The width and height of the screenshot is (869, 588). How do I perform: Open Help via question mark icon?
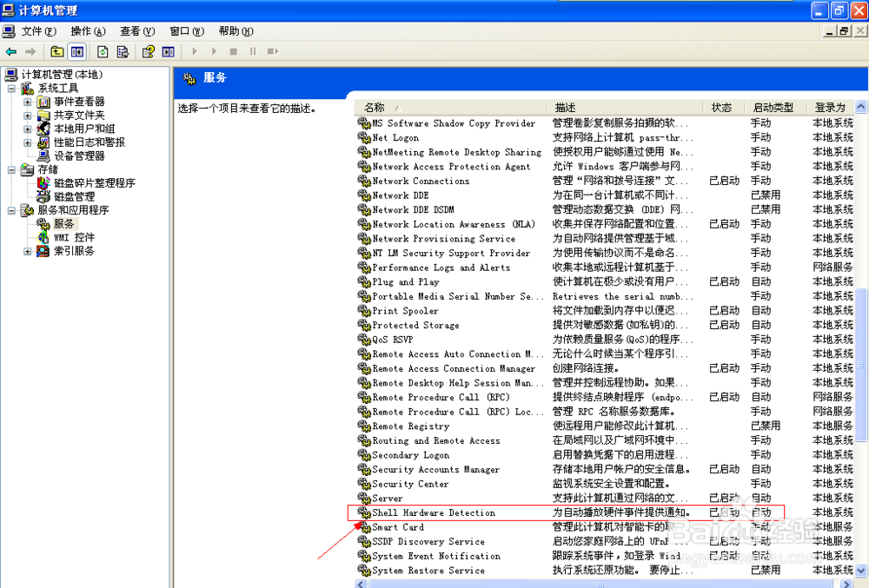click(x=148, y=51)
